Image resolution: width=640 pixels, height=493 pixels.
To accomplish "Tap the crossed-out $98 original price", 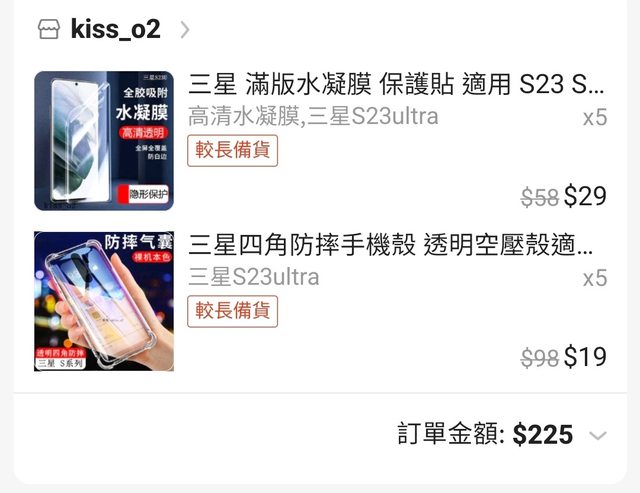I will point(540,358).
